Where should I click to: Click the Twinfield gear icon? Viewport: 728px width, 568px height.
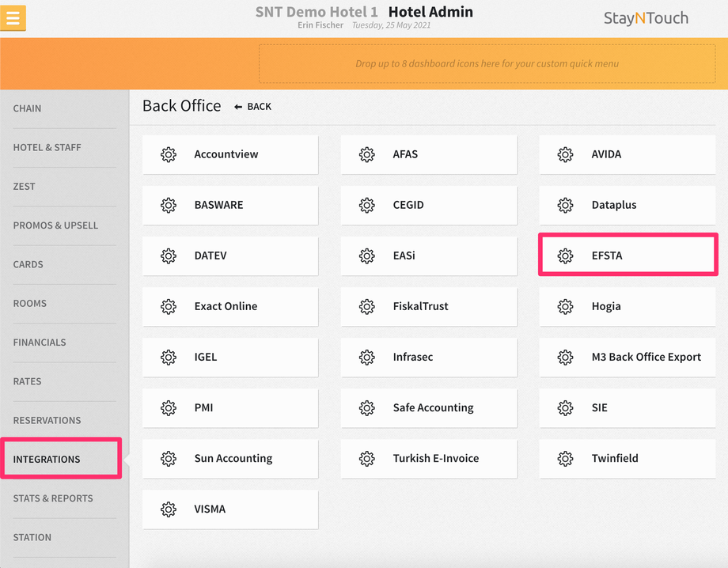565,459
